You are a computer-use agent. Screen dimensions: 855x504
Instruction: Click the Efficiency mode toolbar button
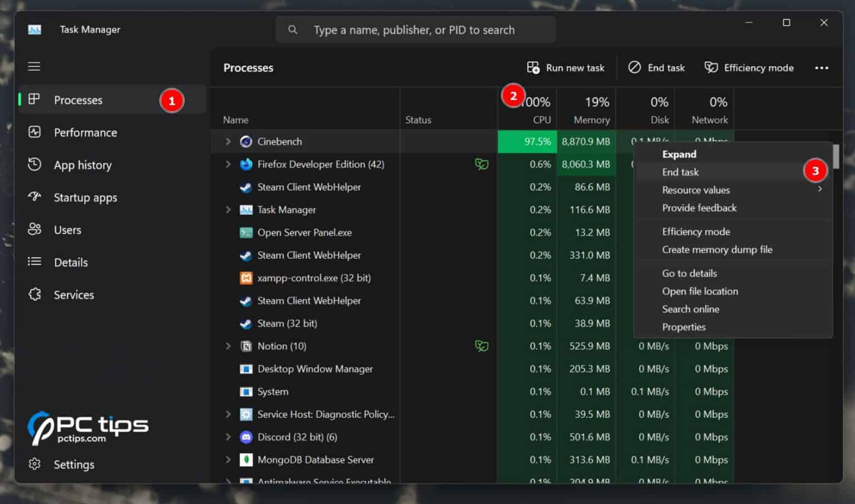[x=749, y=67]
